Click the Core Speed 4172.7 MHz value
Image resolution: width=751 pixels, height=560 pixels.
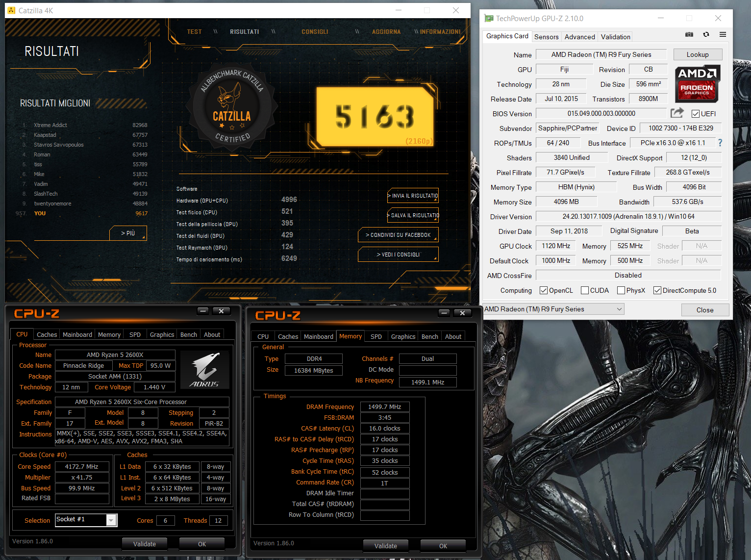point(82,466)
